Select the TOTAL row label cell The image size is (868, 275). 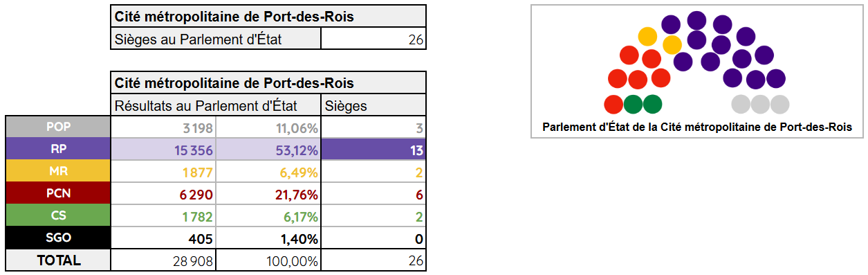click(x=58, y=260)
